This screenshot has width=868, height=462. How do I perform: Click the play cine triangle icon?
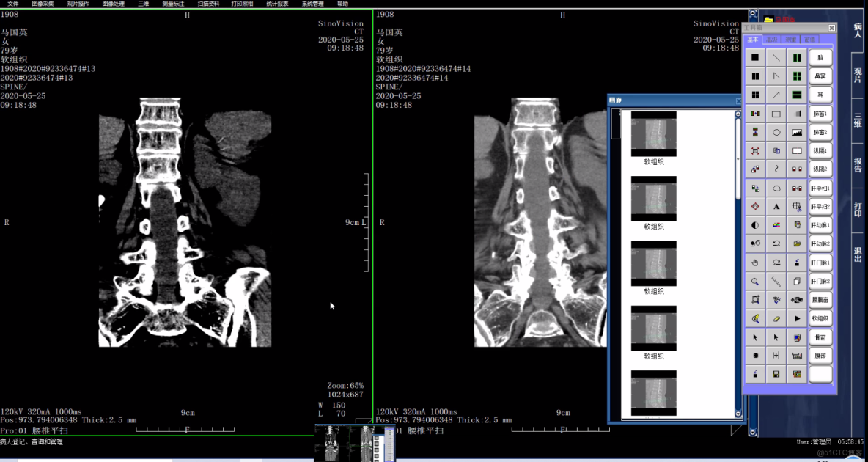(797, 319)
